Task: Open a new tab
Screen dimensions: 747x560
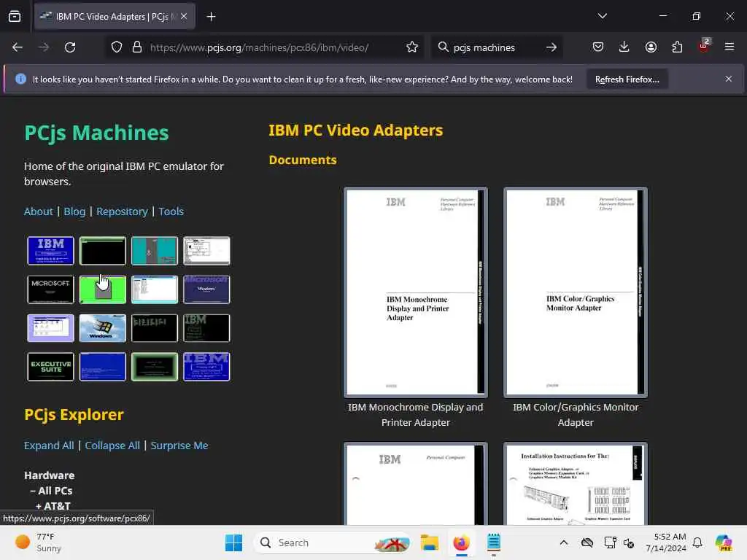Action: (x=211, y=17)
